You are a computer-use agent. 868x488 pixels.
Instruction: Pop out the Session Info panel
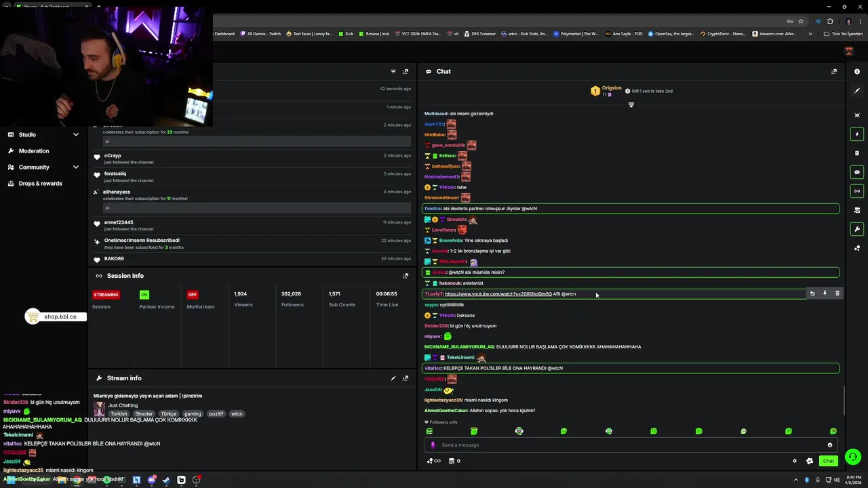pos(406,276)
